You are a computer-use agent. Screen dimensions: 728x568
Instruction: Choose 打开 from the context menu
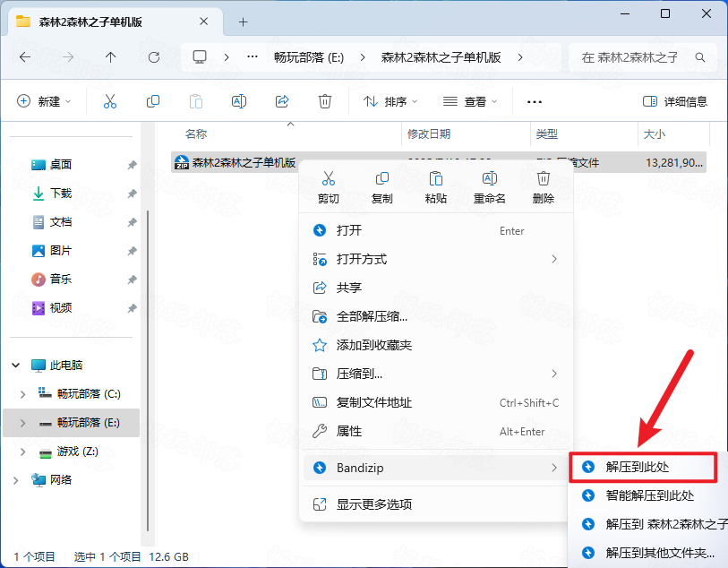(436, 230)
